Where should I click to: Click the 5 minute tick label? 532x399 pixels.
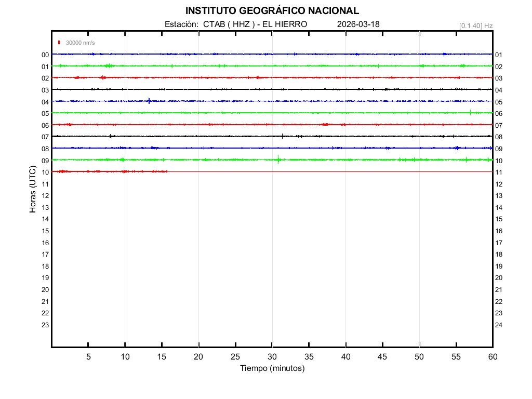tap(88, 357)
